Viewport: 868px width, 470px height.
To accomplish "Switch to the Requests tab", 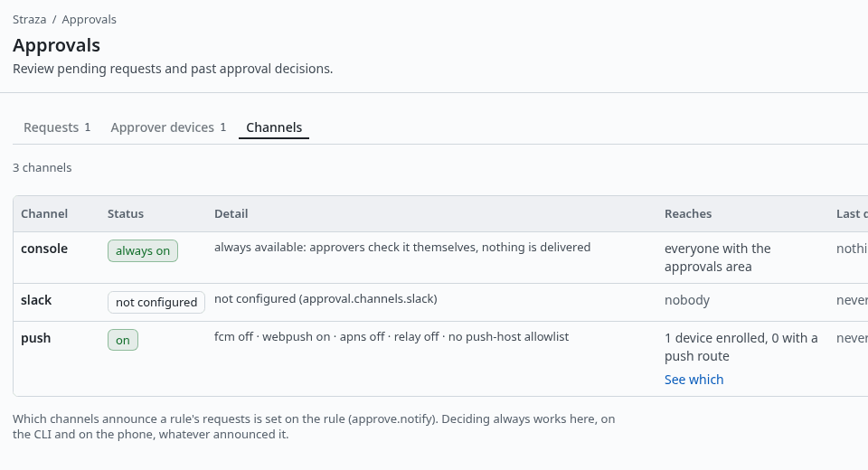I will click(x=57, y=127).
